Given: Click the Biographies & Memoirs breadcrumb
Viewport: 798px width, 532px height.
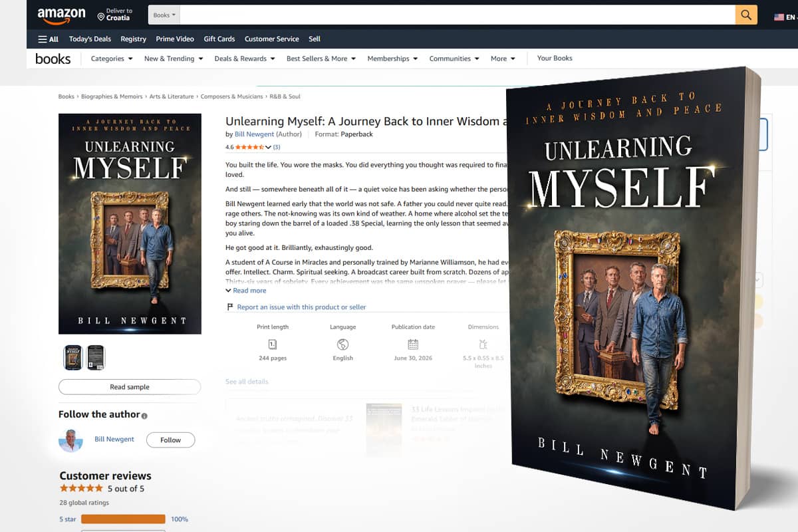Looking at the screenshot, I should tap(112, 96).
